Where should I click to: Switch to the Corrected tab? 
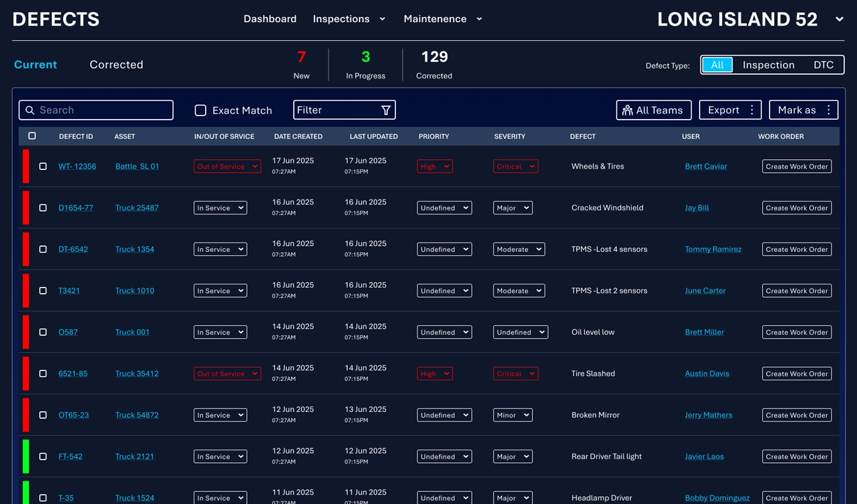116,65
